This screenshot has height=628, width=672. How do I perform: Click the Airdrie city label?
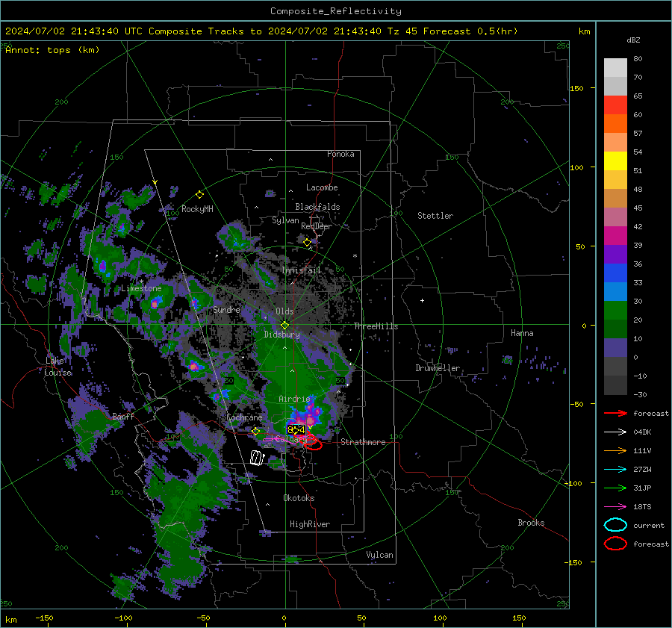tap(294, 399)
